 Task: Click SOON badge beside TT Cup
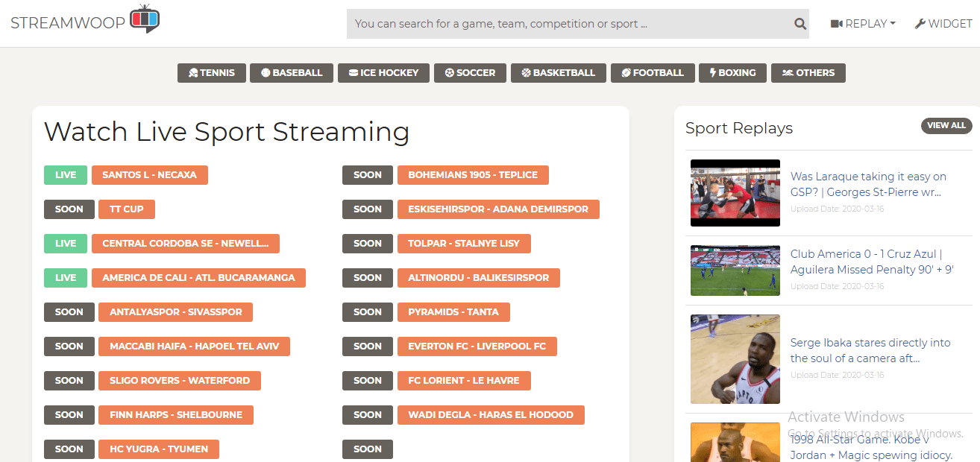[x=69, y=209]
